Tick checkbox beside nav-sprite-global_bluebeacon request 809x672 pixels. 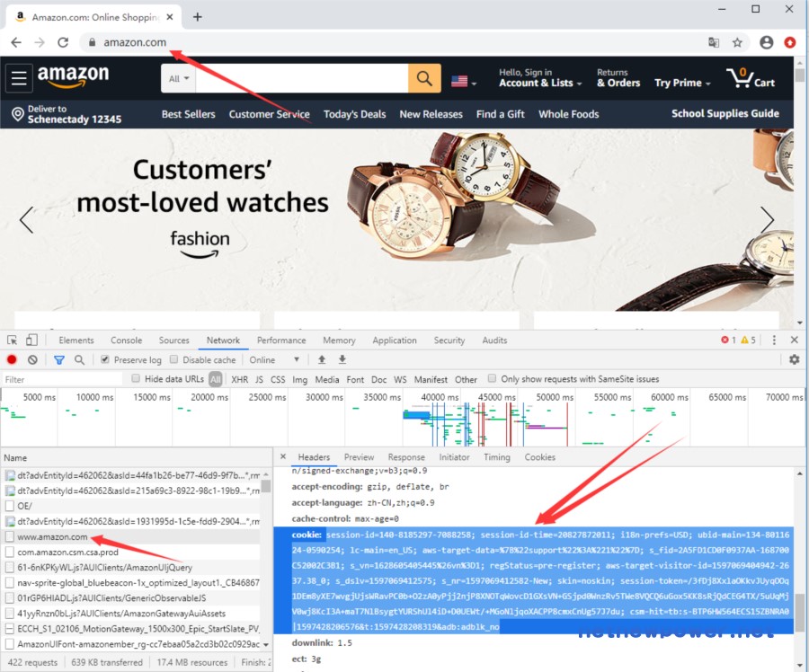[x=9, y=583]
